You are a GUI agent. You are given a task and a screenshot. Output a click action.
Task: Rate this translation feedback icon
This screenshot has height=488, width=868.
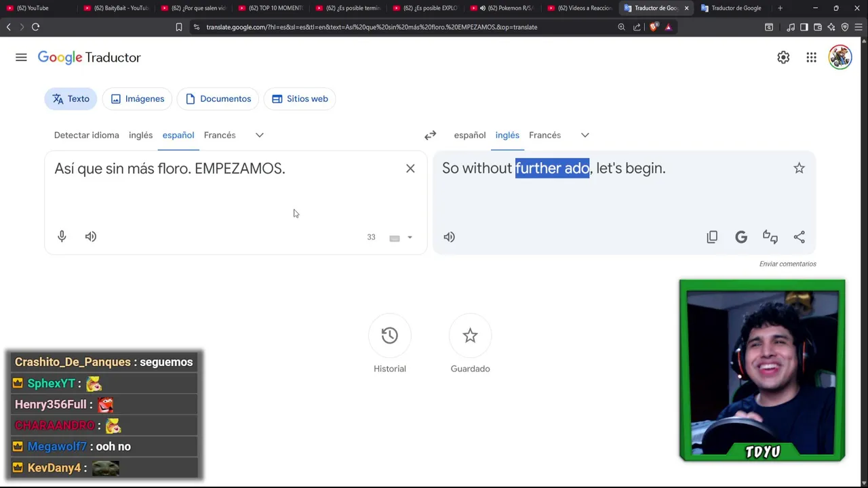[770, 237]
